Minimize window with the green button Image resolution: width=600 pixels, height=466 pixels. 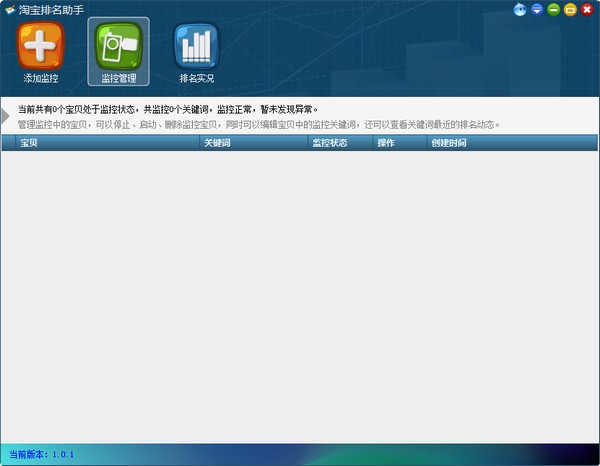(553, 10)
